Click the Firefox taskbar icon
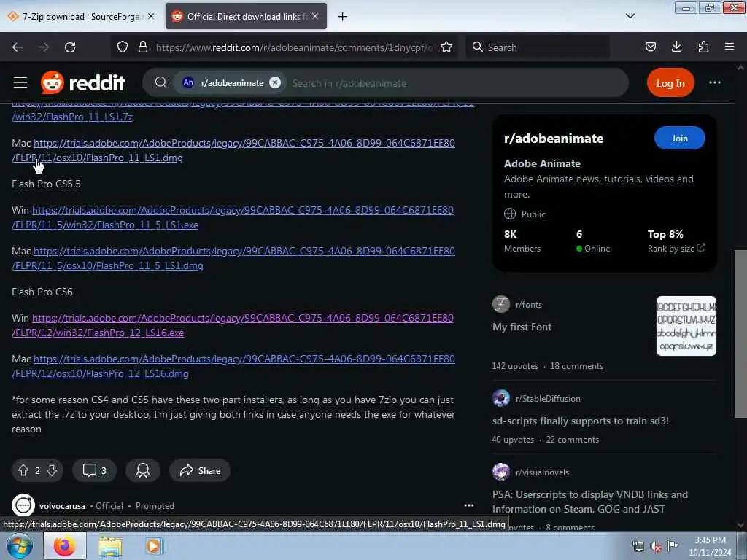The width and height of the screenshot is (747, 560). (65, 545)
